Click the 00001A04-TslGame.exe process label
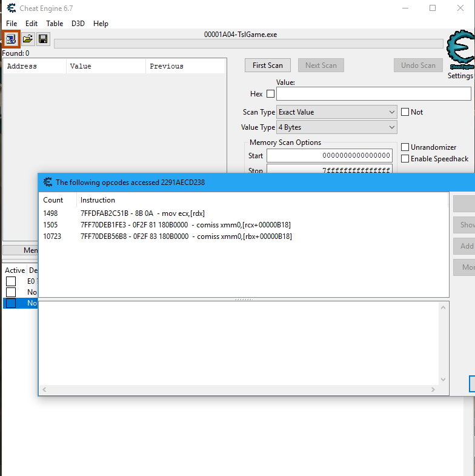The height and width of the screenshot is (476, 475). [x=241, y=35]
